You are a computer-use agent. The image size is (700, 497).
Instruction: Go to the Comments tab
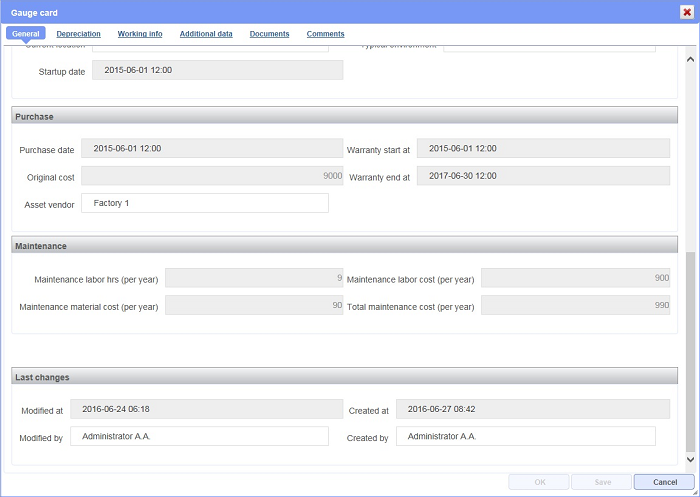[325, 34]
